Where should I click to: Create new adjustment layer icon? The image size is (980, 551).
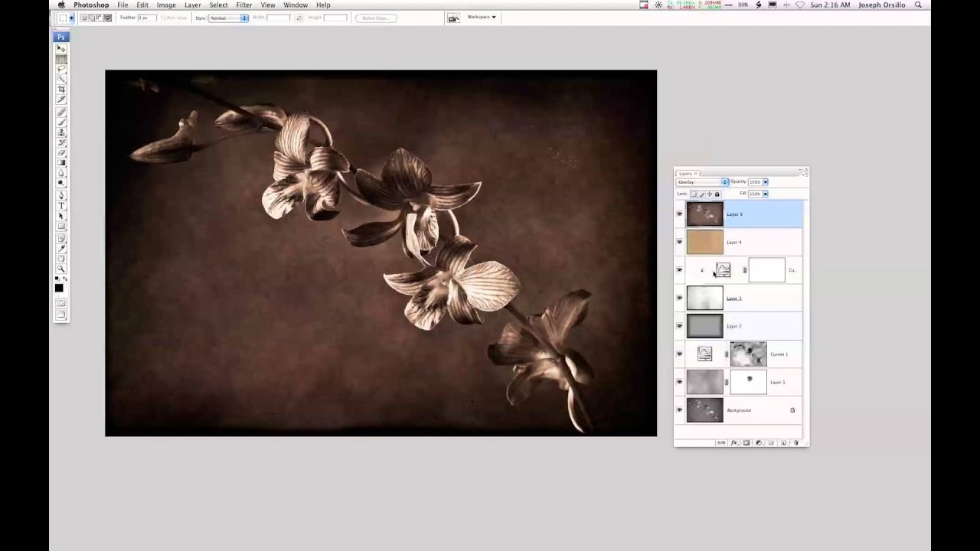pos(759,443)
